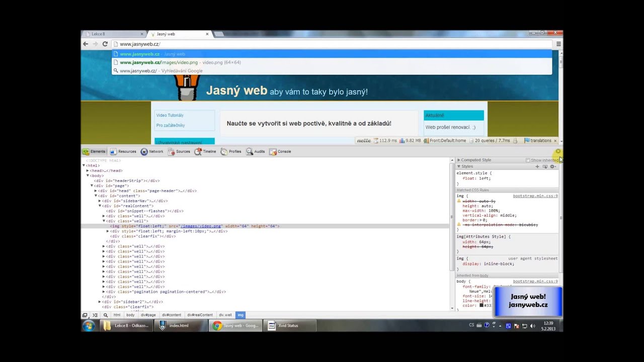The image size is (644, 362).
Task: Click div id="headerStrip" row
Action: pos(126,180)
